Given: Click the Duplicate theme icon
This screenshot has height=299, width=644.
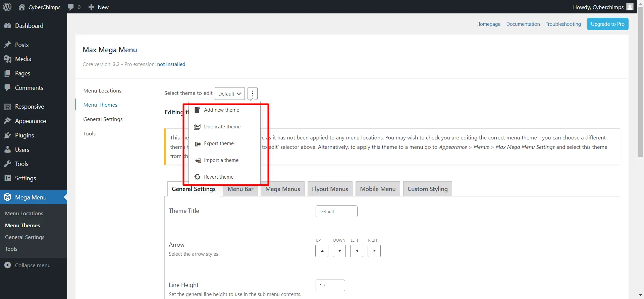Looking at the screenshot, I should pos(198,127).
